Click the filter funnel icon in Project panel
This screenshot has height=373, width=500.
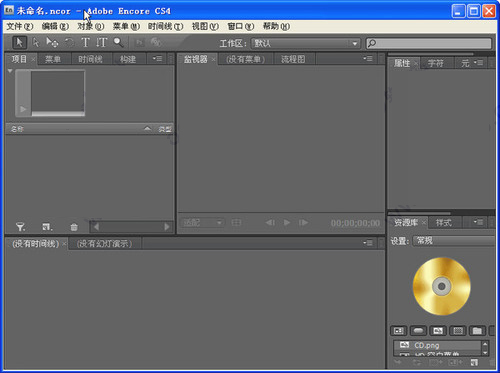(20, 227)
